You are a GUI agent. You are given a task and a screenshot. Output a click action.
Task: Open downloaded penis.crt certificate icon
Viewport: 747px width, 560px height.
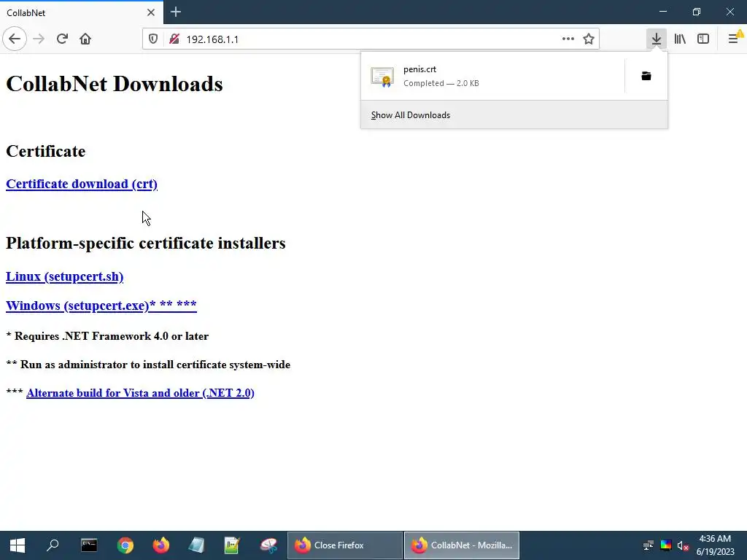[x=382, y=77]
